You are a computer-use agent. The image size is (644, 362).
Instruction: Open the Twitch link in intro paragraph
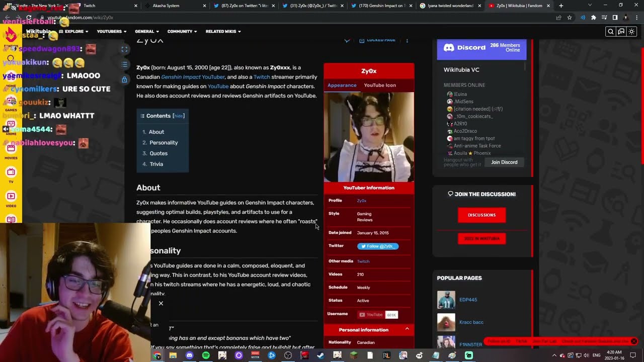262,77
